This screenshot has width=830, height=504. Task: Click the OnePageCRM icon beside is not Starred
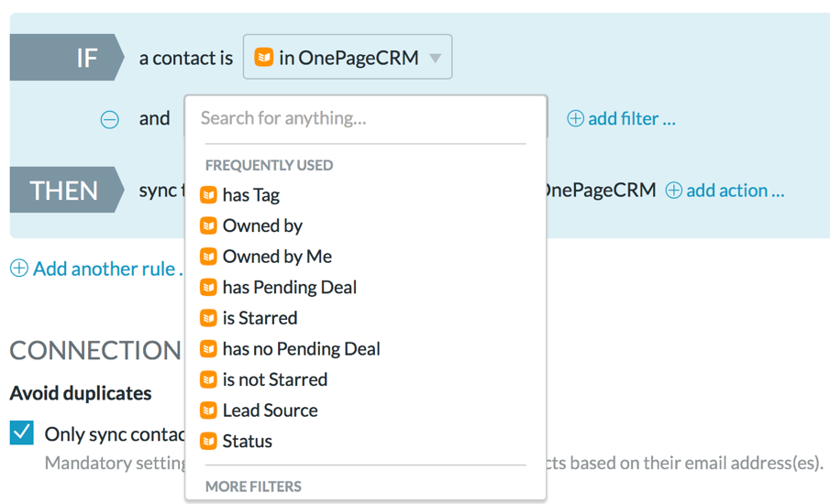pos(208,379)
